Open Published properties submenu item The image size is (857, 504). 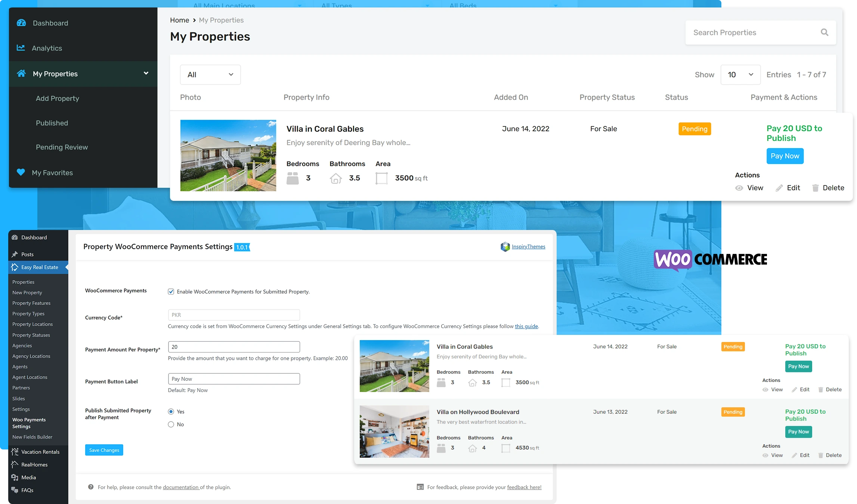[52, 123]
